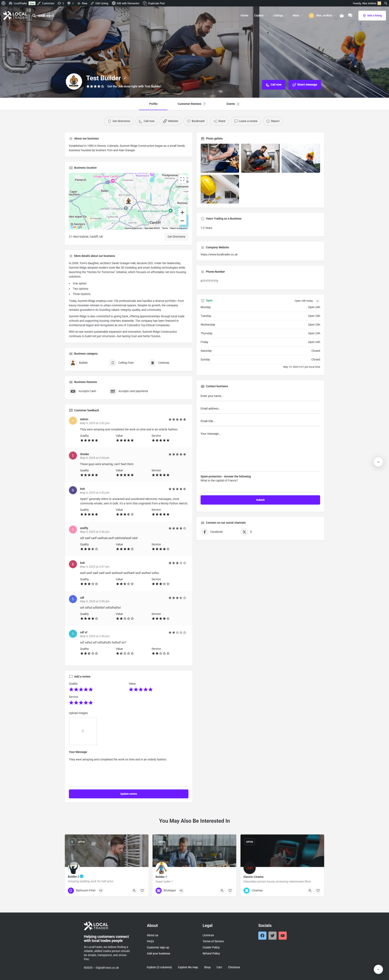Open the shopping basket icon in header

pyautogui.click(x=342, y=16)
